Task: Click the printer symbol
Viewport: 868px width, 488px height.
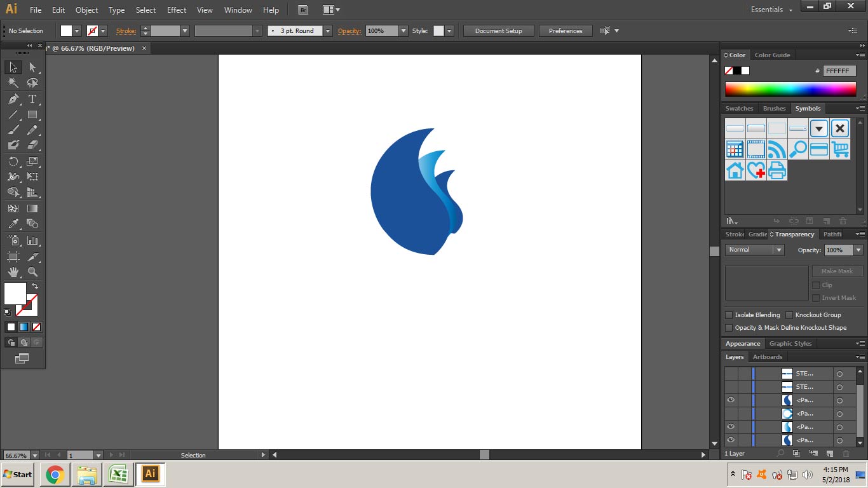Action: pos(777,170)
